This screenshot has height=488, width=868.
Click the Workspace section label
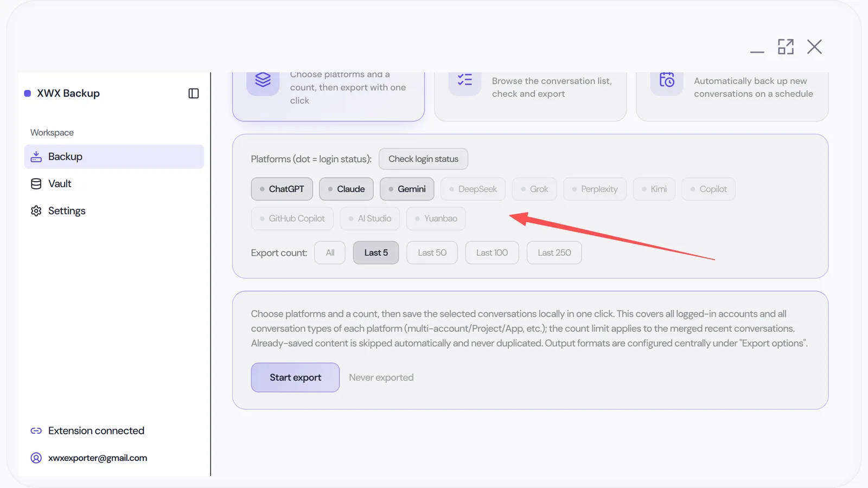(x=52, y=132)
